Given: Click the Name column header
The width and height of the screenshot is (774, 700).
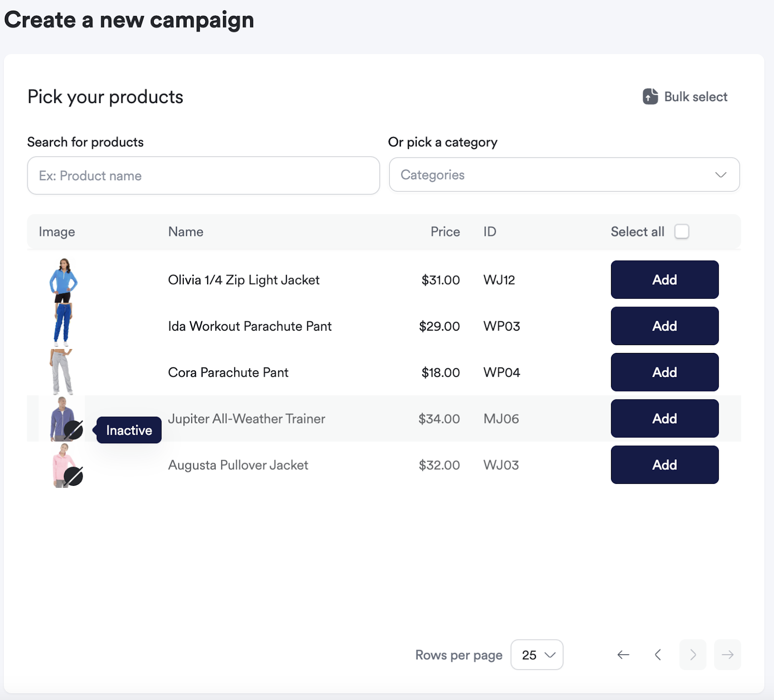Looking at the screenshot, I should click(x=186, y=232).
